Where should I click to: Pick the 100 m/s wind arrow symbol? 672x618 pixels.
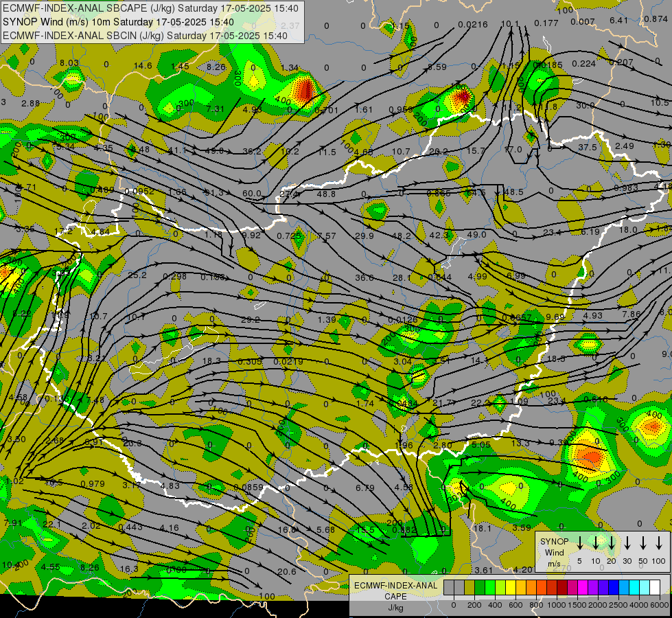tap(659, 543)
